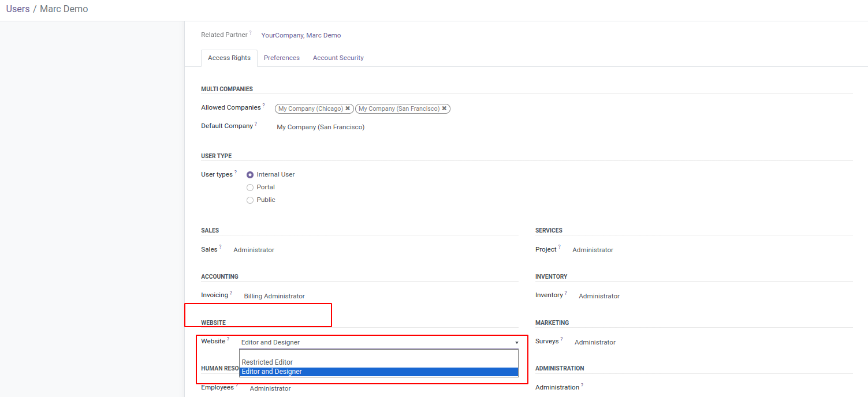868x397 pixels.
Task: Select Internal User radio button
Action: (x=250, y=175)
